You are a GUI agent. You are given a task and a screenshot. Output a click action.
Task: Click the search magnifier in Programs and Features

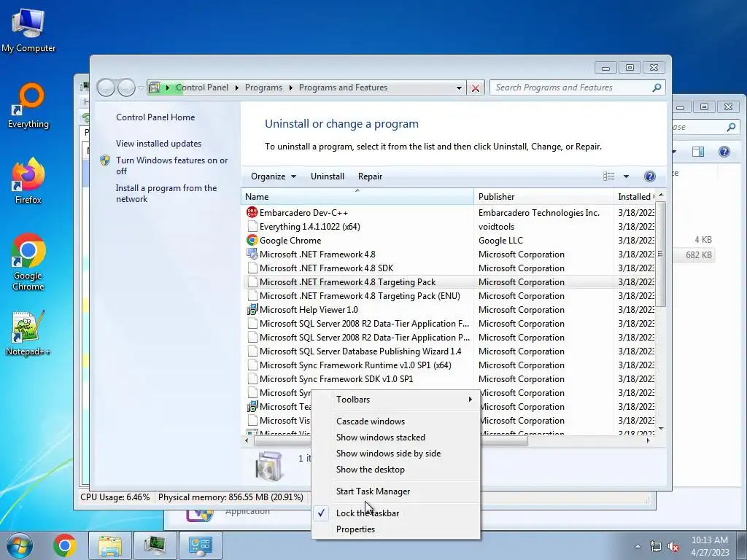point(657,87)
